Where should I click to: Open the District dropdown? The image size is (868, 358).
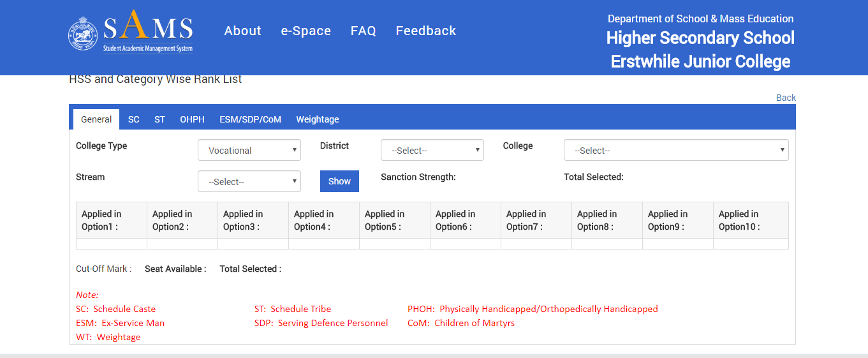[x=432, y=151]
